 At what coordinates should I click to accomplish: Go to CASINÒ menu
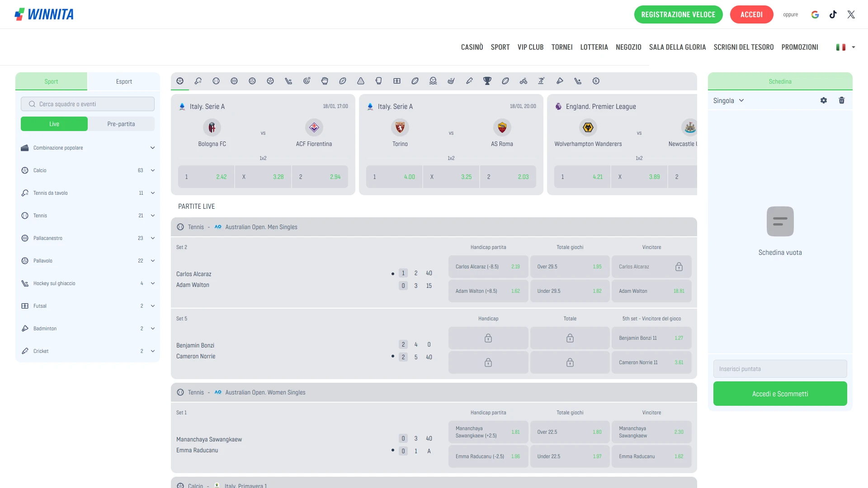(472, 47)
